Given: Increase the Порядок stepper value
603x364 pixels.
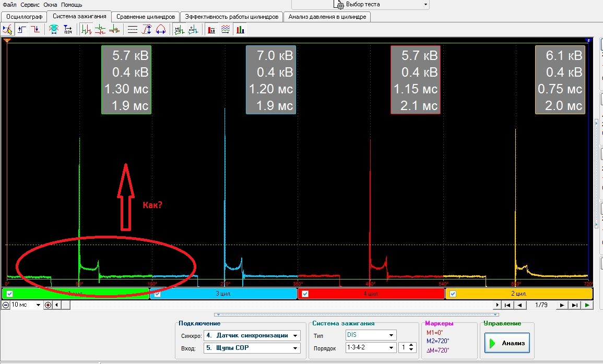Looking at the screenshot, I should click(411, 345).
